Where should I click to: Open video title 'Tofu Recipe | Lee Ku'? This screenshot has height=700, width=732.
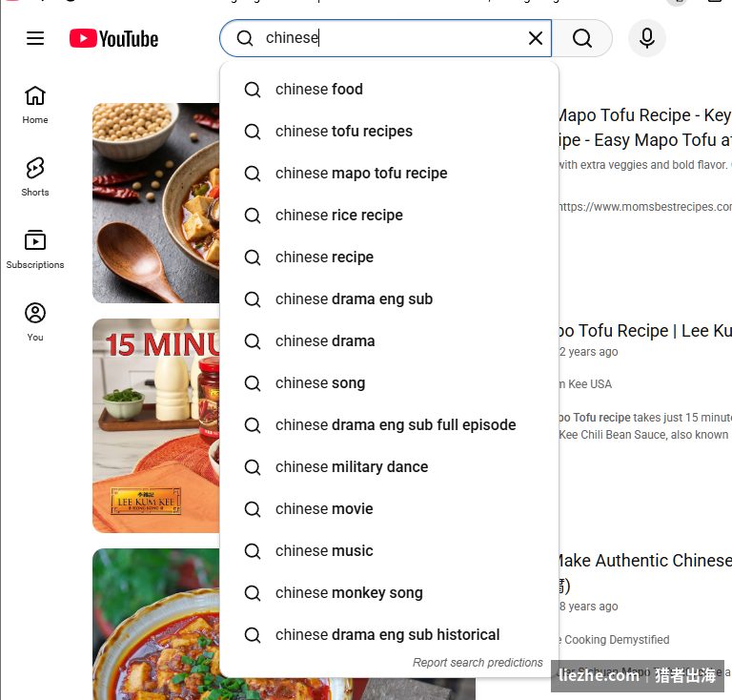[x=644, y=331]
